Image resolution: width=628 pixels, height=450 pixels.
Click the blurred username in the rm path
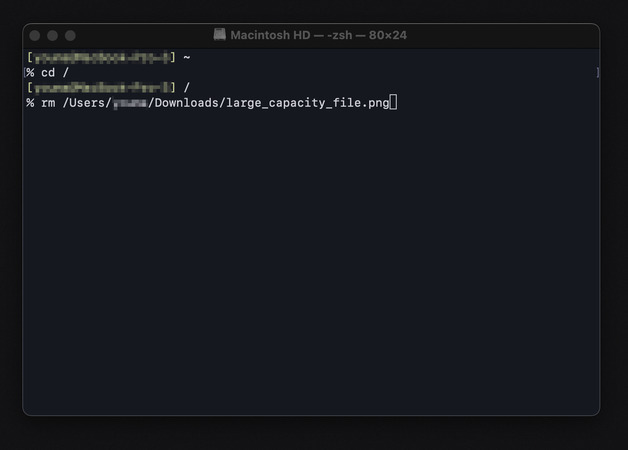[x=129, y=102]
